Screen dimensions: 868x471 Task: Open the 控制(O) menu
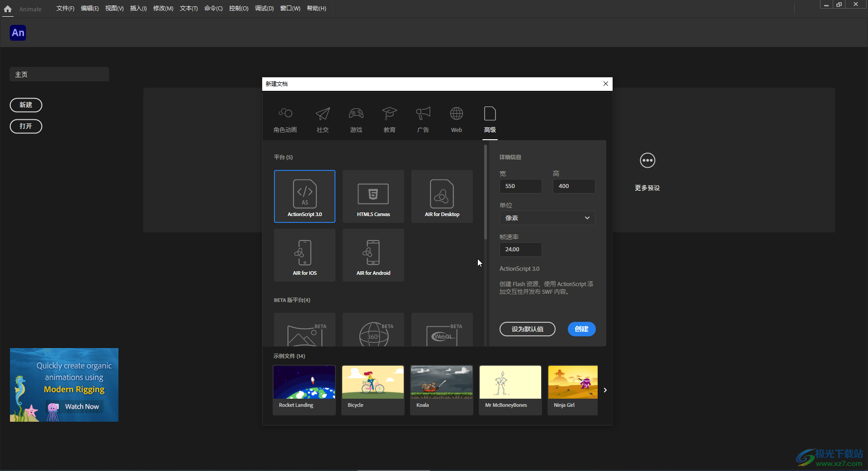point(239,9)
